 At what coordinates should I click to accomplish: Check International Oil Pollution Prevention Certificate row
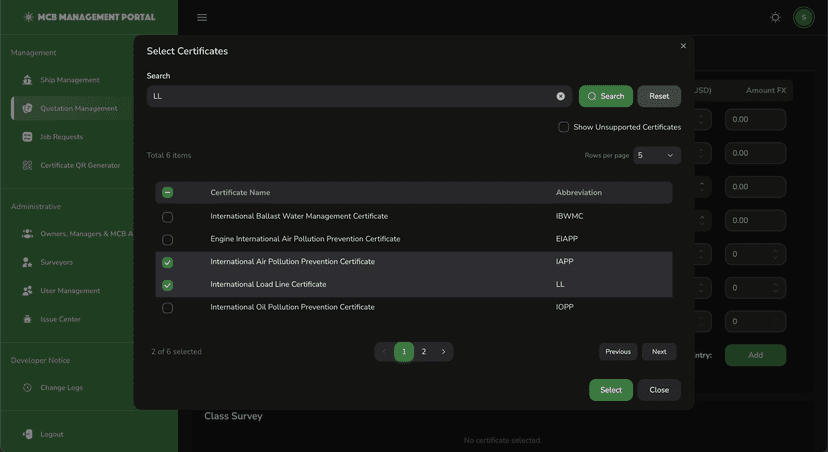[x=167, y=308]
